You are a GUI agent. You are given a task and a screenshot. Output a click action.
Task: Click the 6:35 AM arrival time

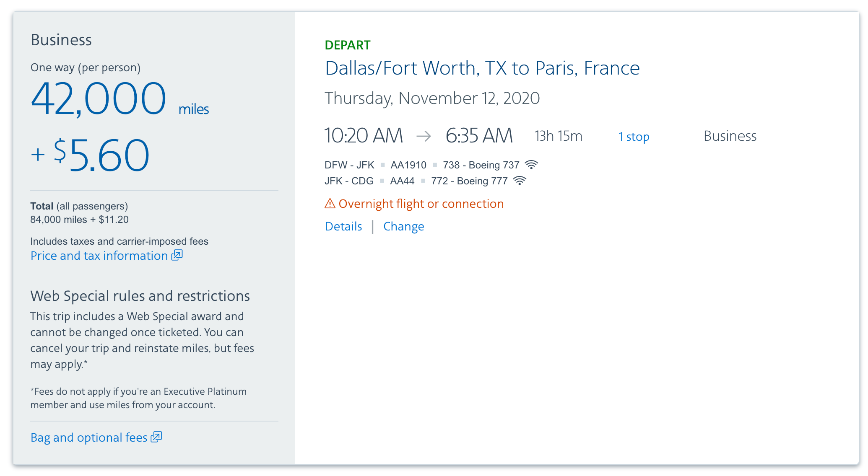point(479,136)
